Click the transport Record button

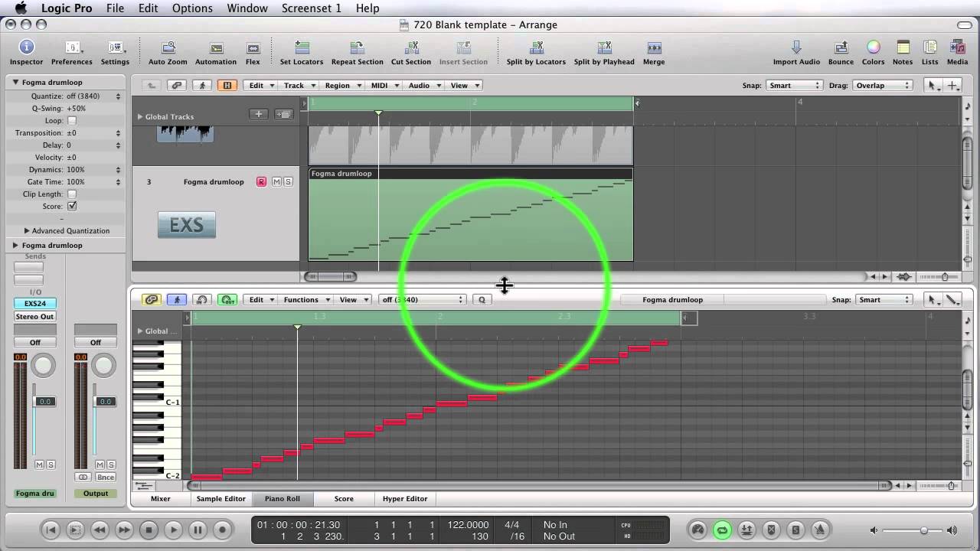pyautogui.click(x=222, y=530)
